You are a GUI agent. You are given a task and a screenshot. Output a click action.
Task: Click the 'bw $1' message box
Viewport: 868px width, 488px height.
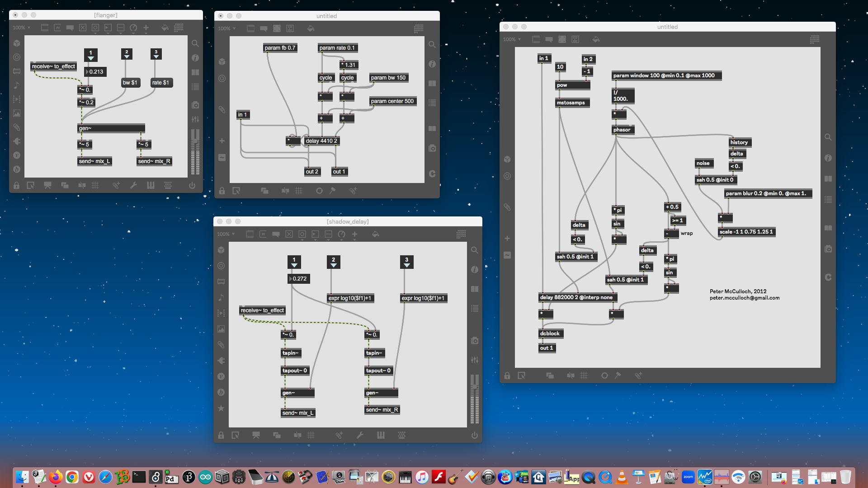pyautogui.click(x=130, y=83)
